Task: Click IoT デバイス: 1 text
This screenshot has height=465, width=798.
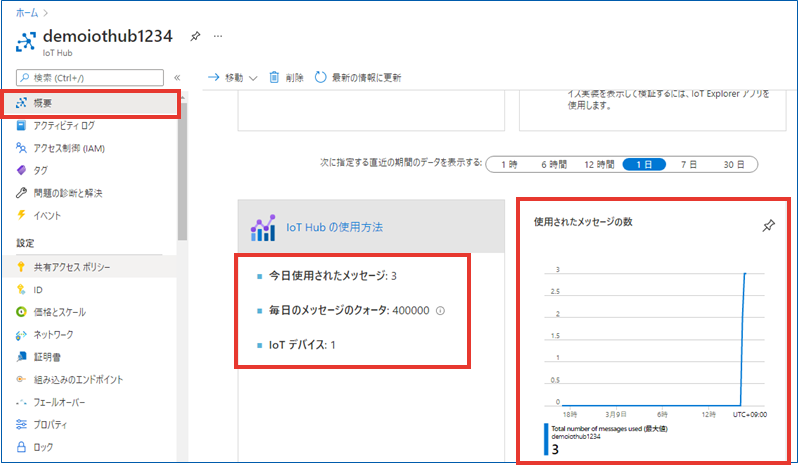Action: click(302, 345)
